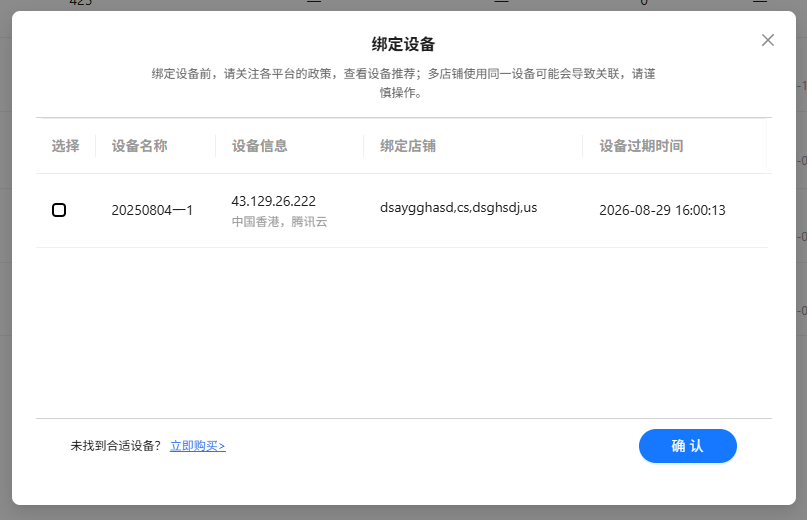The height and width of the screenshot is (520, 807).
Task: Select the device name 20250804—1
Action: 152,210
